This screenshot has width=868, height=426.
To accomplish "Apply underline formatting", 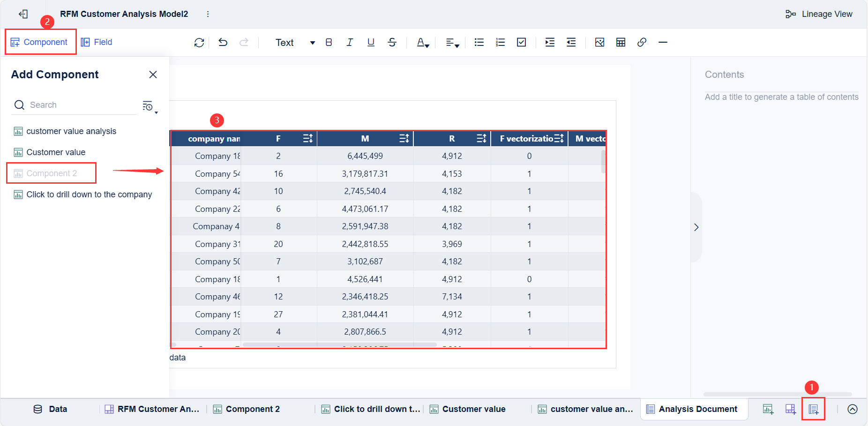I will (x=371, y=42).
